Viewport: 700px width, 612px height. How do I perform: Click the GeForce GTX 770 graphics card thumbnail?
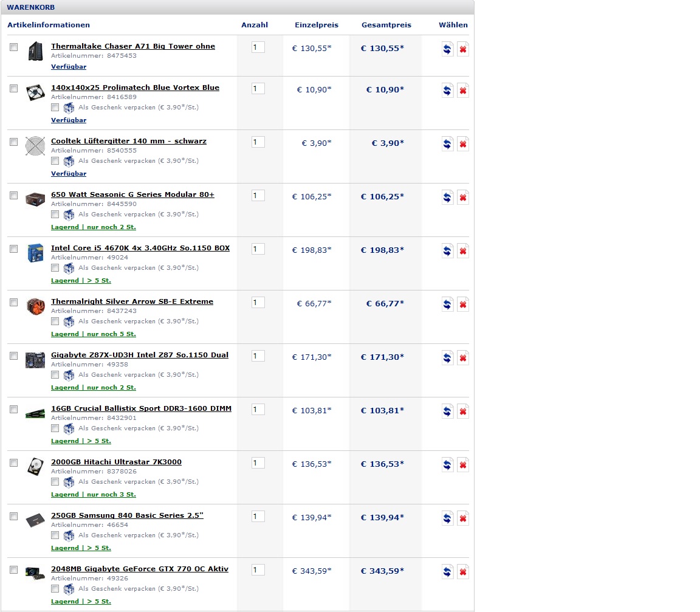35,573
